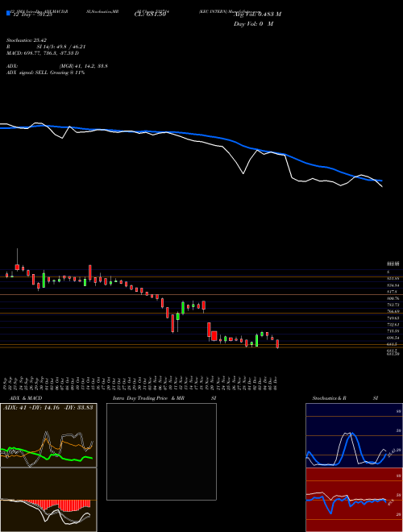Click the 'Day Vol: 0 M' label
Viewport: 403px width, 532px height.
point(253,23)
